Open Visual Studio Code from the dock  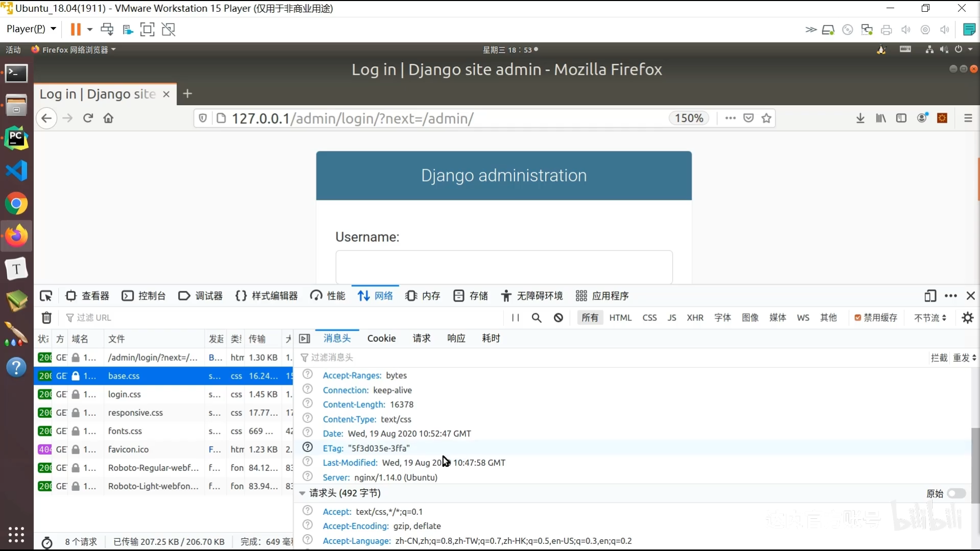point(16,170)
